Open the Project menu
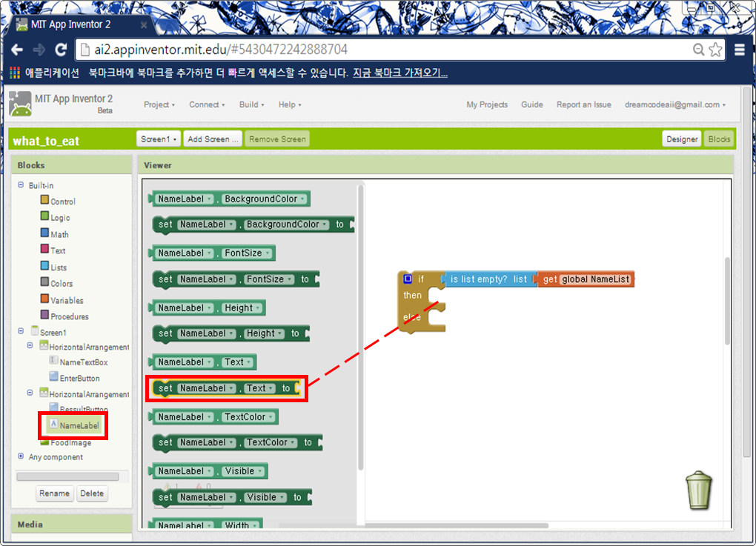Screen dimensions: 756x546 (x=159, y=104)
